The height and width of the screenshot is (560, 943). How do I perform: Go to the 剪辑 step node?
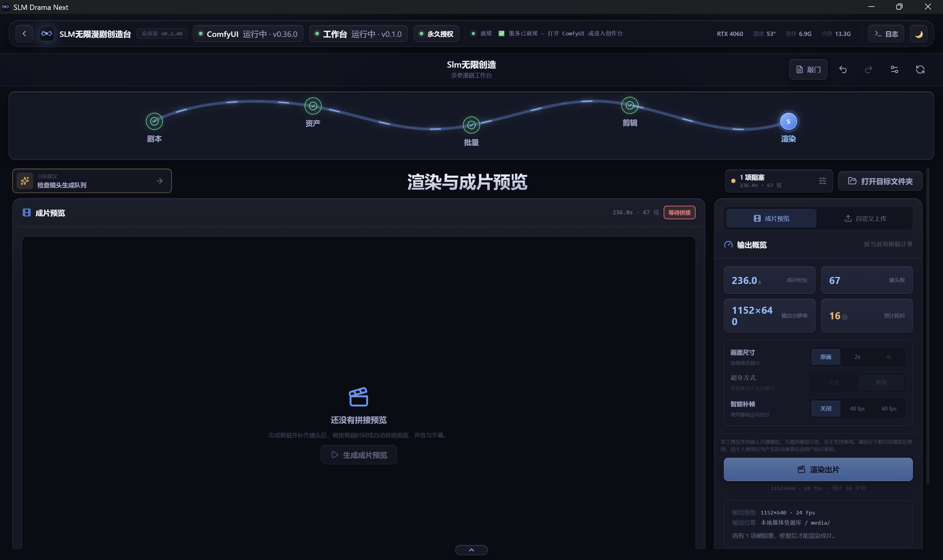(x=630, y=105)
